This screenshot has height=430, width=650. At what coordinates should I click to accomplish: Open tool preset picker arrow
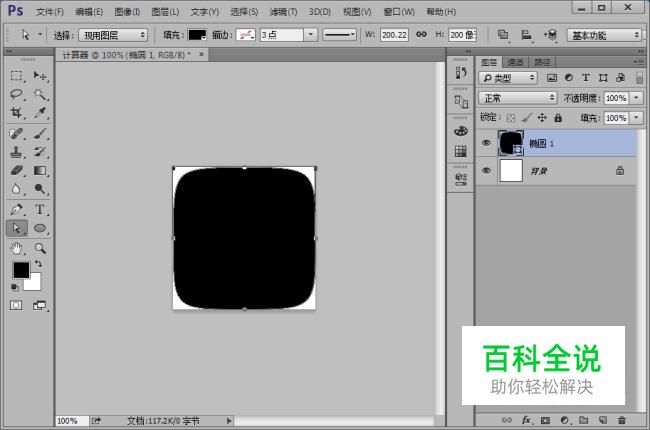point(40,34)
